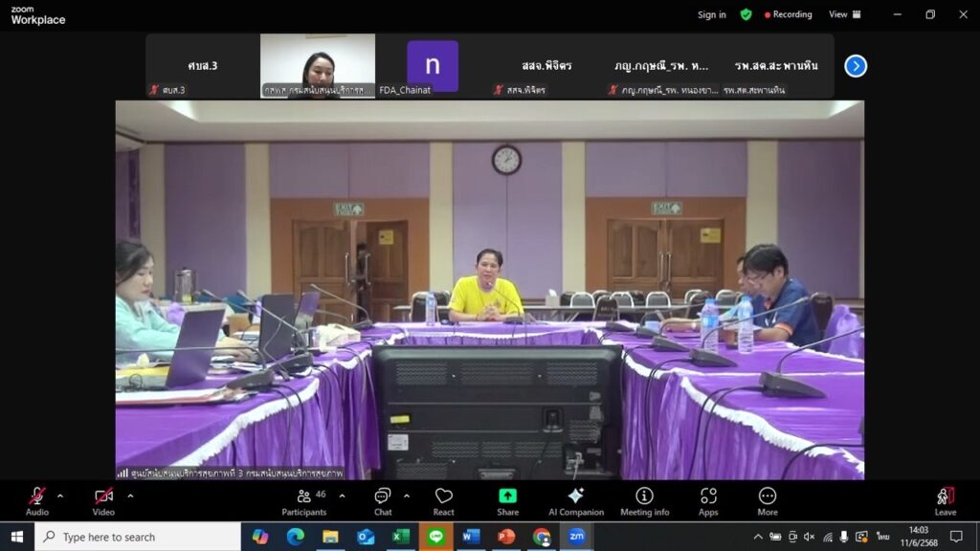Show next participants with blue arrow
The height and width of the screenshot is (551, 980).
point(856,66)
